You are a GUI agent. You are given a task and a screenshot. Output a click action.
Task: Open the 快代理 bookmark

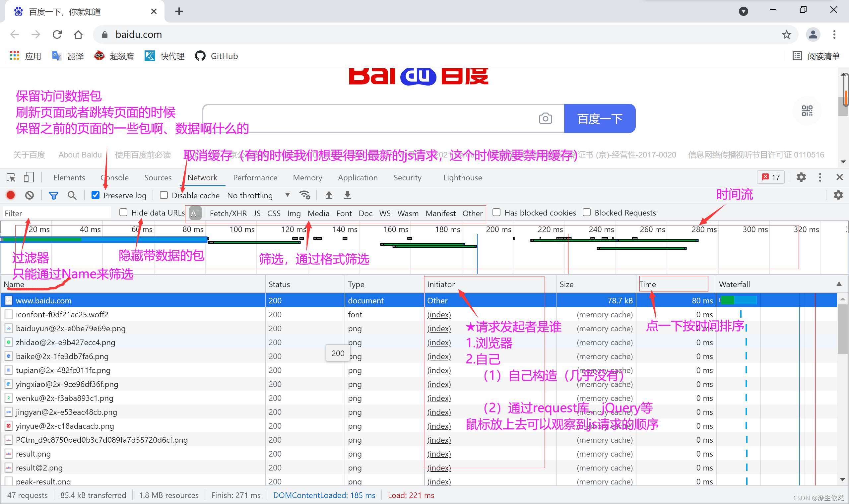165,56
